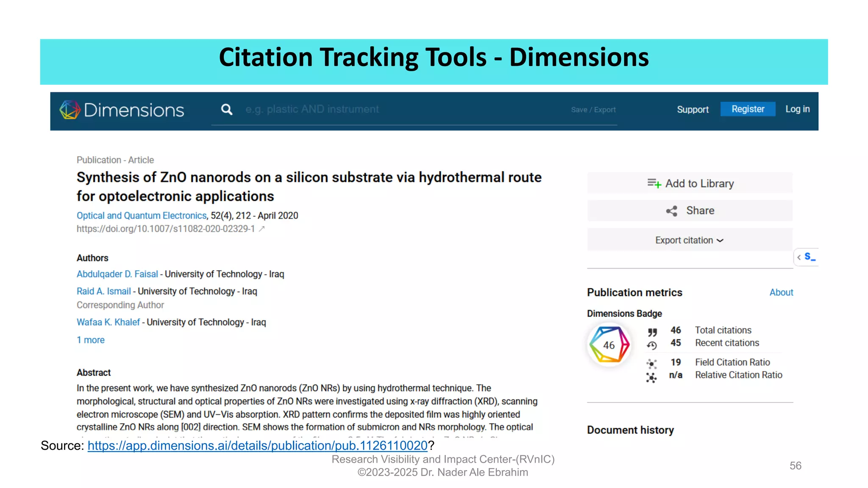The height and width of the screenshot is (488, 868).
Task: Open the DOI external link arrow icon
Action: click(262, 229)
